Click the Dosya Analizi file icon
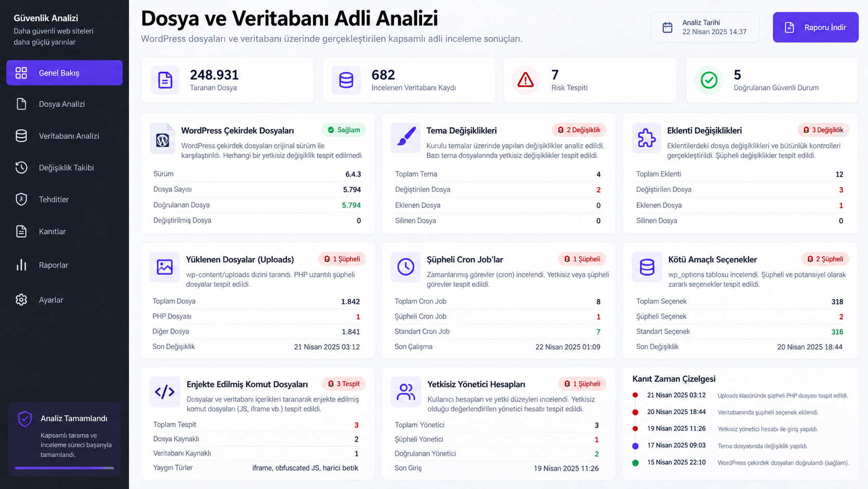Image resolution: width=868 pixels, height=489 pixels. 21,104
